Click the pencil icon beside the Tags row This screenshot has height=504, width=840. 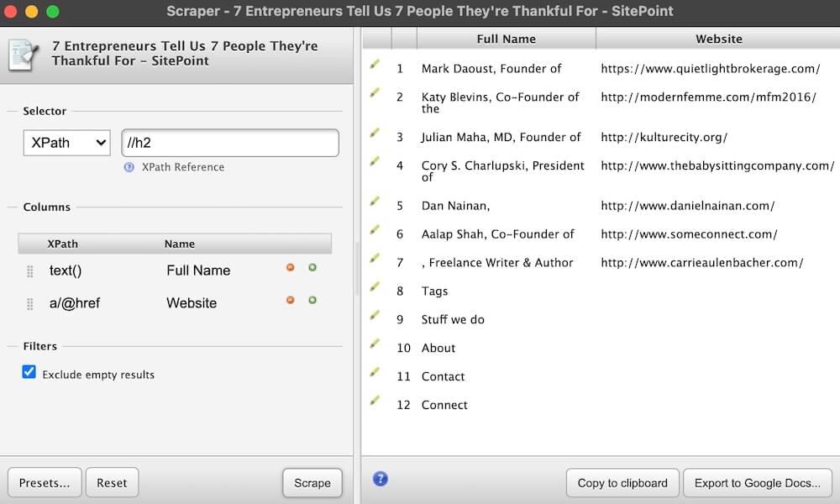click(x=375, y=287)
